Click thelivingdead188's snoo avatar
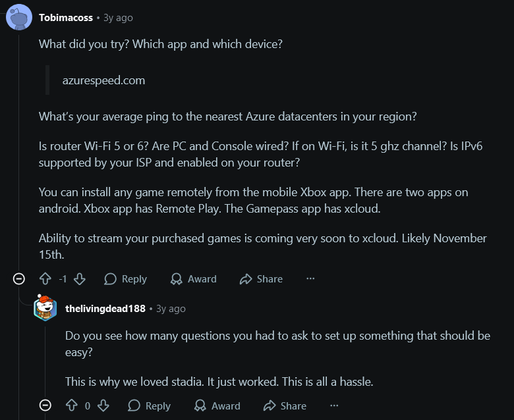The height and width of the screenshot is (420, 514). 45,307
